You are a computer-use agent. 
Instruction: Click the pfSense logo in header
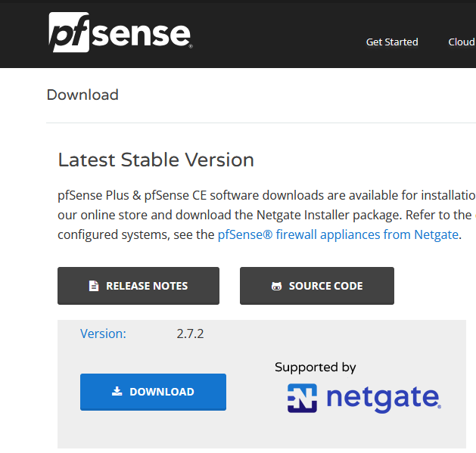tap(120, 33)
